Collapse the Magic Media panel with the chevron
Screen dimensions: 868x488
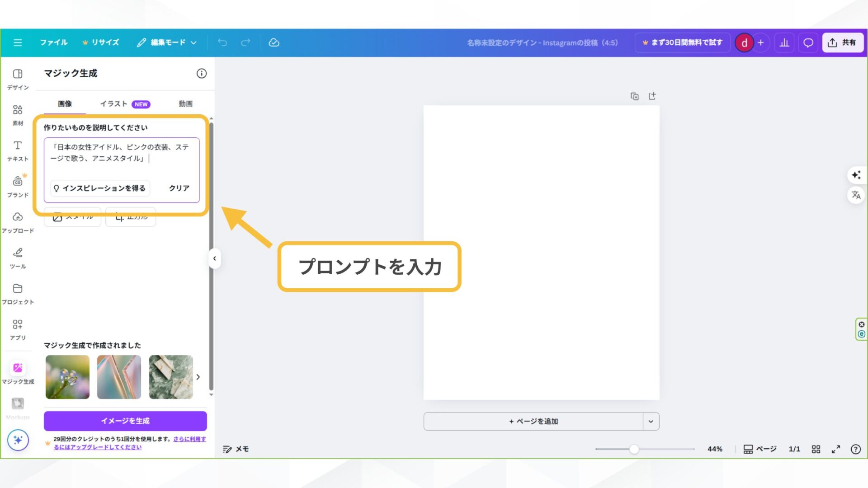[214, 258]
